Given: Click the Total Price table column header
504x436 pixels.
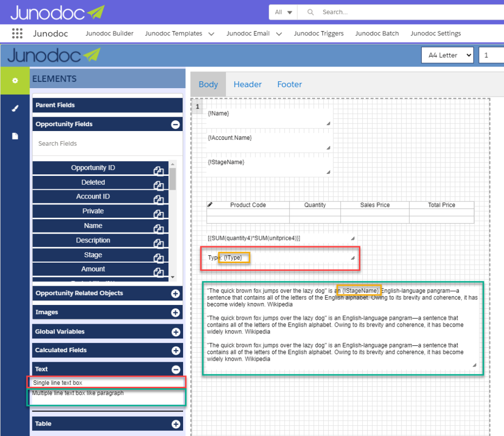Looking at the screenshot, I should tap(441, 205).
